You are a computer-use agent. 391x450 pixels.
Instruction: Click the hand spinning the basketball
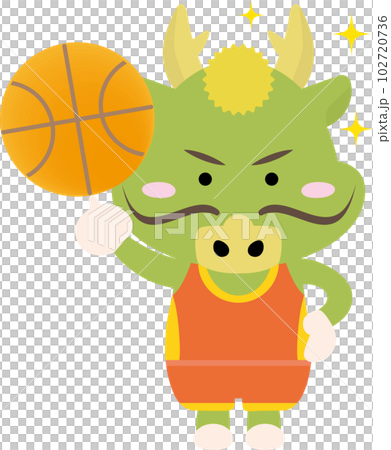pyautogui.click(x=103, y=227)
